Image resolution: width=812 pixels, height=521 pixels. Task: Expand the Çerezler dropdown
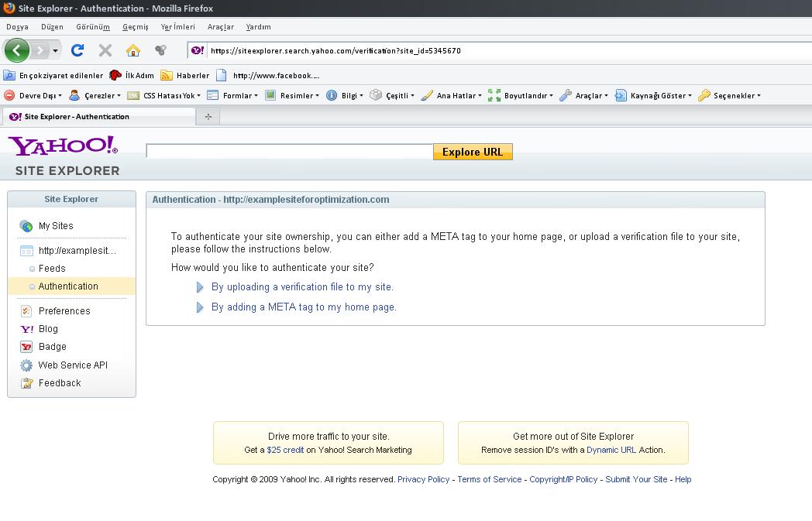95,96
